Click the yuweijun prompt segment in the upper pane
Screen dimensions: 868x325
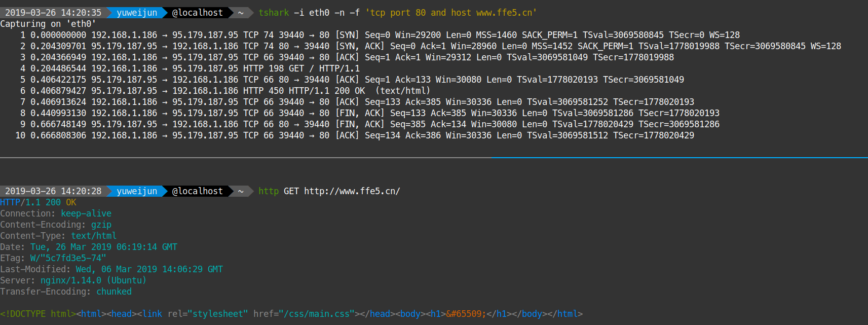coord(137,13)
